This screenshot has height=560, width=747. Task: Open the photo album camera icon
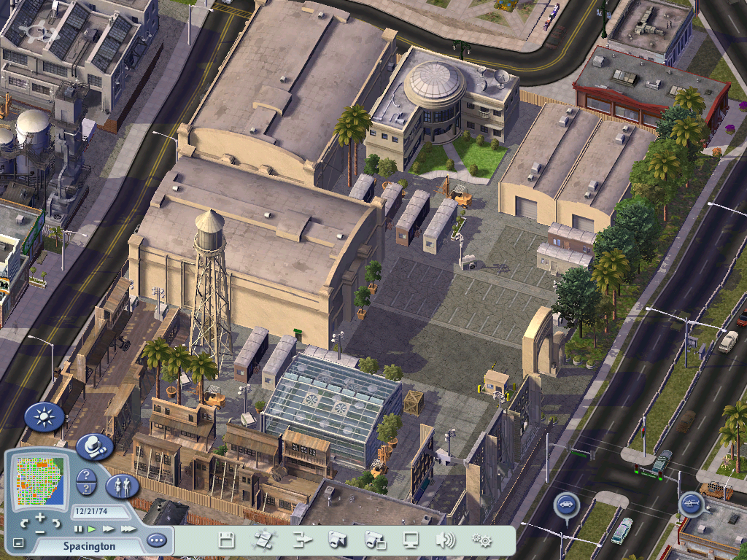(x=375, y=540)
